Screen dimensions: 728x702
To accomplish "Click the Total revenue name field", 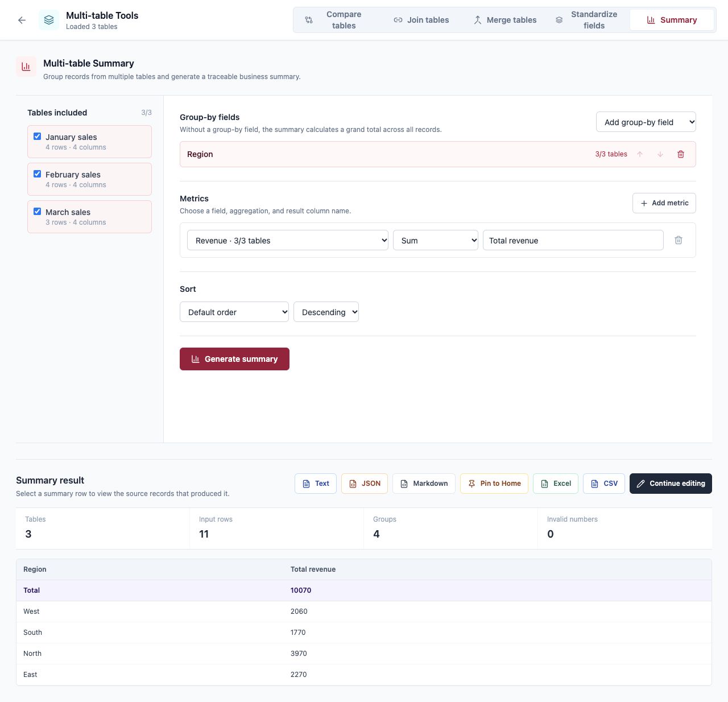I will coord(573,240).
